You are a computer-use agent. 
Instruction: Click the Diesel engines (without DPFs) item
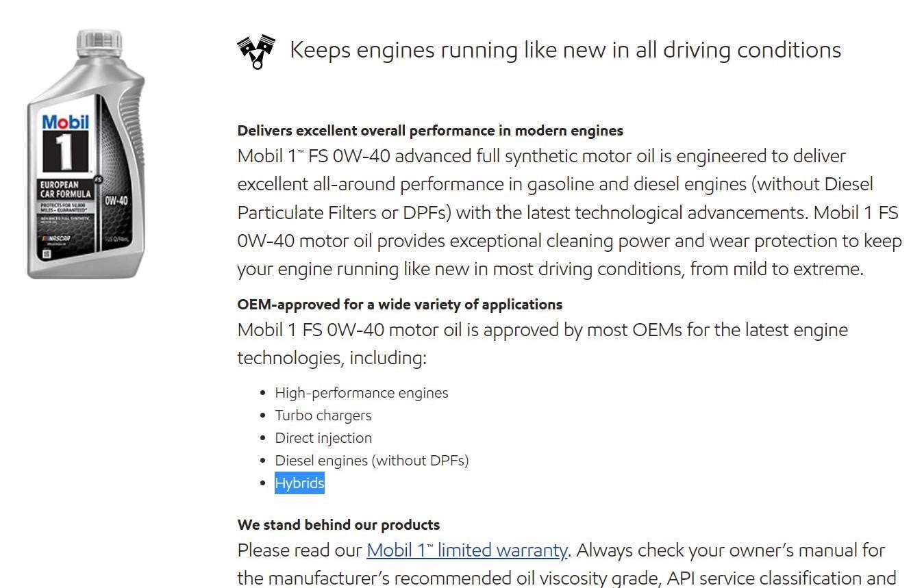pos(372,461)
